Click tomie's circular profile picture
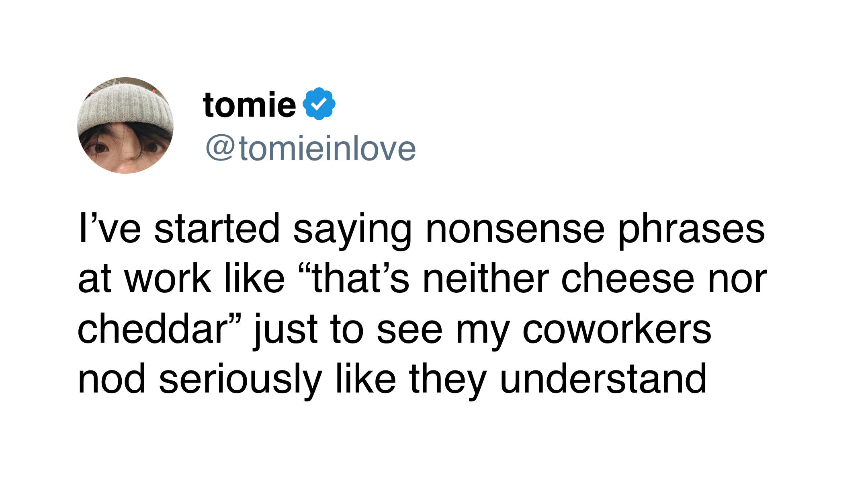The width and height of the screenshot is (868, 481). (125, 125)
